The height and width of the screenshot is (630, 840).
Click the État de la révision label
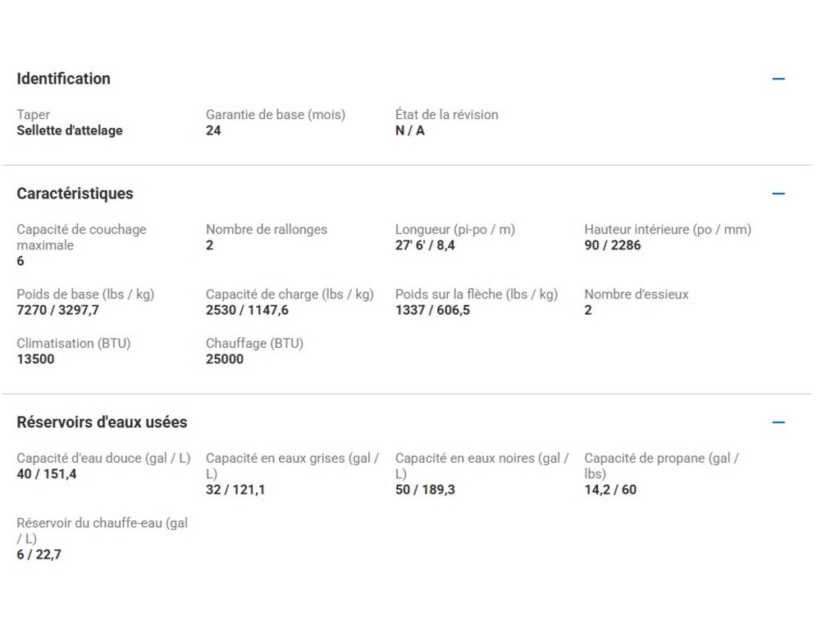(446, 115)
